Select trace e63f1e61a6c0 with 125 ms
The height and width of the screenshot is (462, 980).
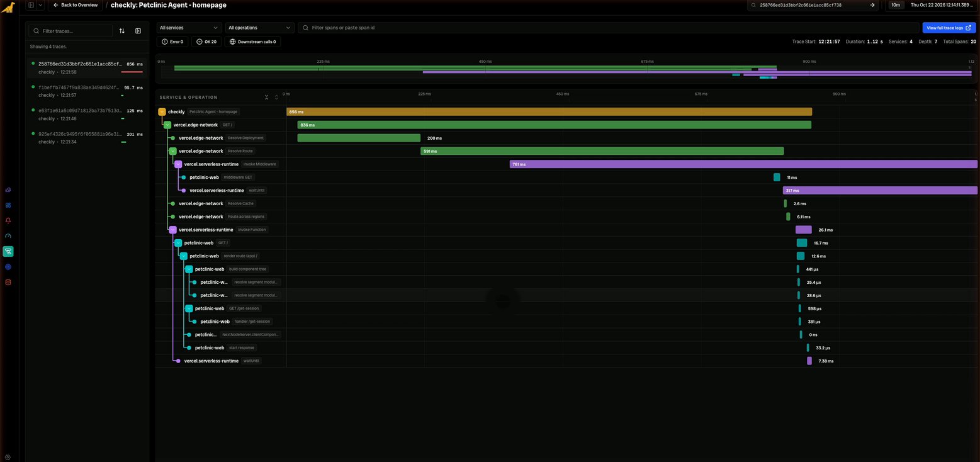(87, 115)
